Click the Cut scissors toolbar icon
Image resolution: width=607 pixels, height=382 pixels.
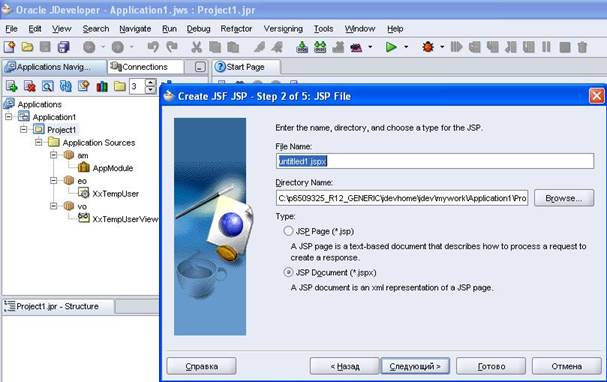(196, 47)
